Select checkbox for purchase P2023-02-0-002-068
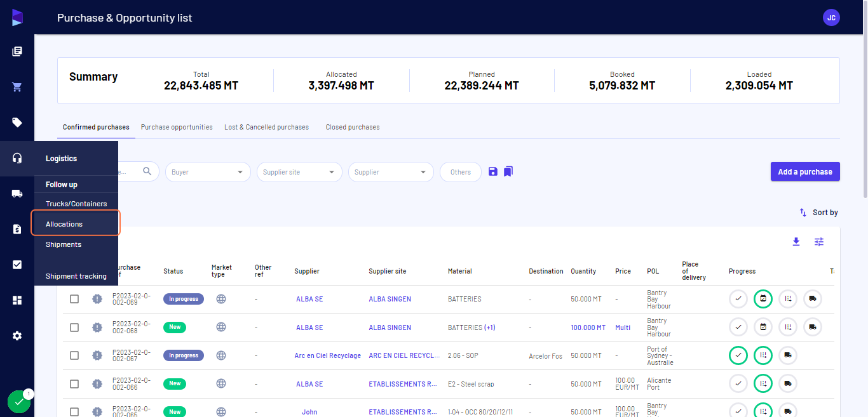Image resolution: width=868 pixels, height=417 pixels. pos(74,328)
